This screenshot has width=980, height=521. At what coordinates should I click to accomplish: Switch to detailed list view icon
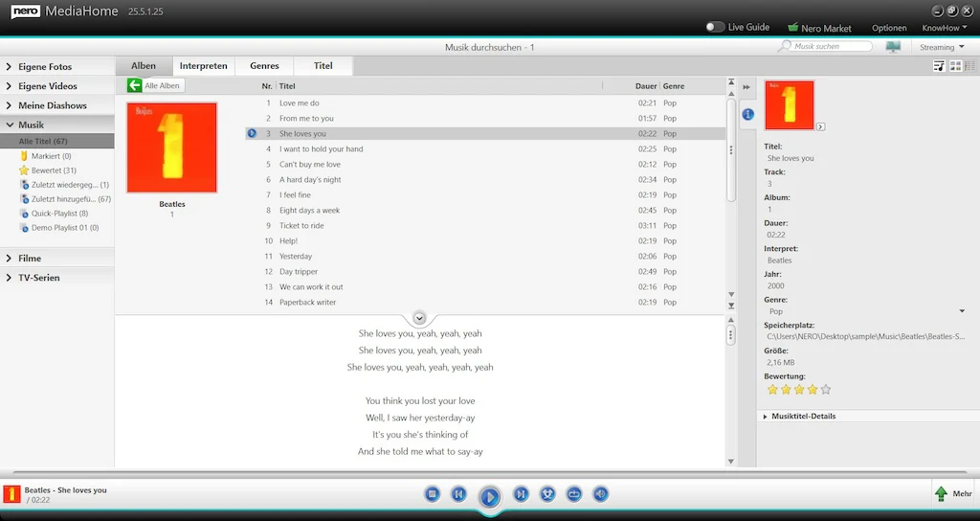(x=970, y=66)
